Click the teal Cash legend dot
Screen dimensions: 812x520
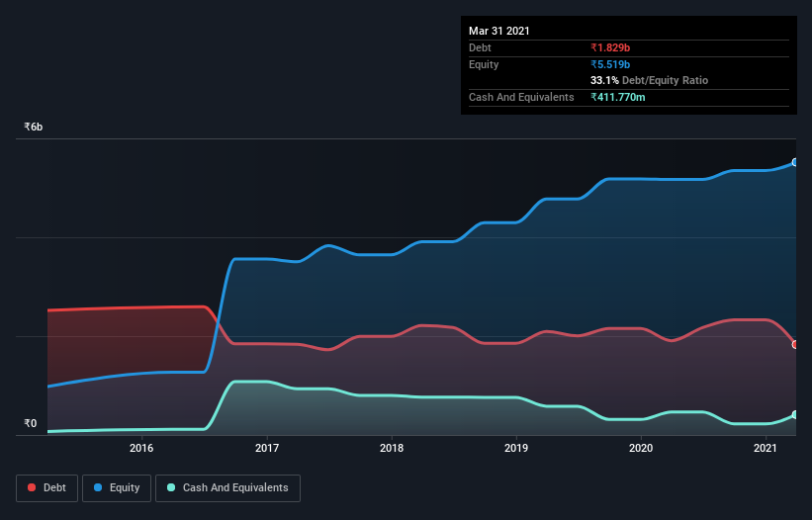(x=171, y=487)
